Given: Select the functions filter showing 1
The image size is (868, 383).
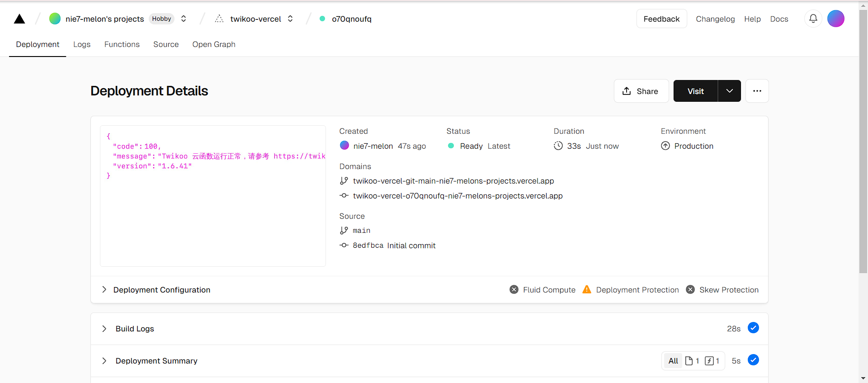Looking at the screenshot, I should (x=712, y=361).
